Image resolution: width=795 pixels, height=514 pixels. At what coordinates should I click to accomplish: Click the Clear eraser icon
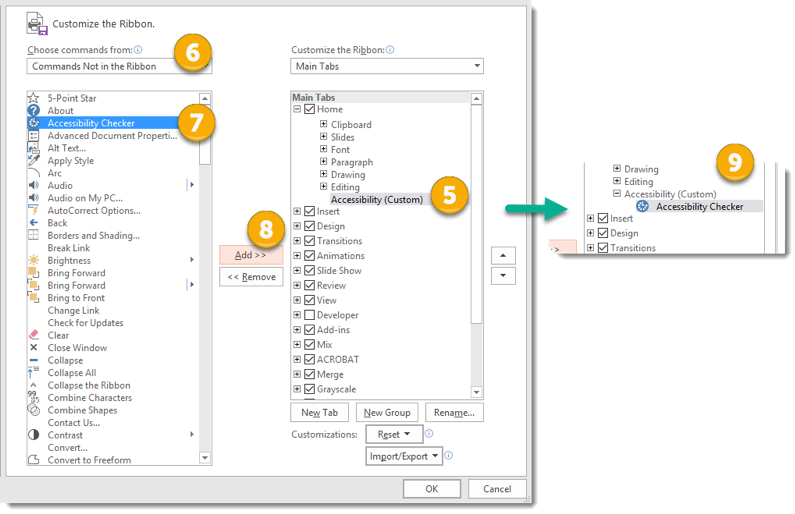pos(34,335)
